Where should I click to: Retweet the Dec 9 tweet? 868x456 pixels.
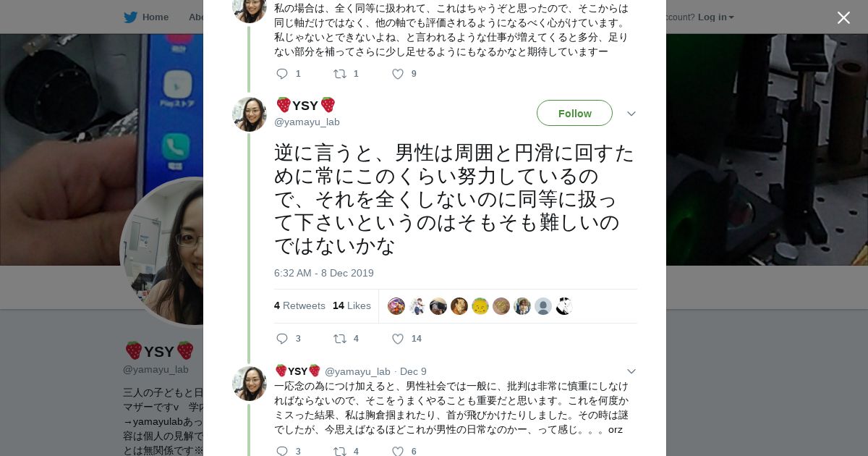point(340,451)
